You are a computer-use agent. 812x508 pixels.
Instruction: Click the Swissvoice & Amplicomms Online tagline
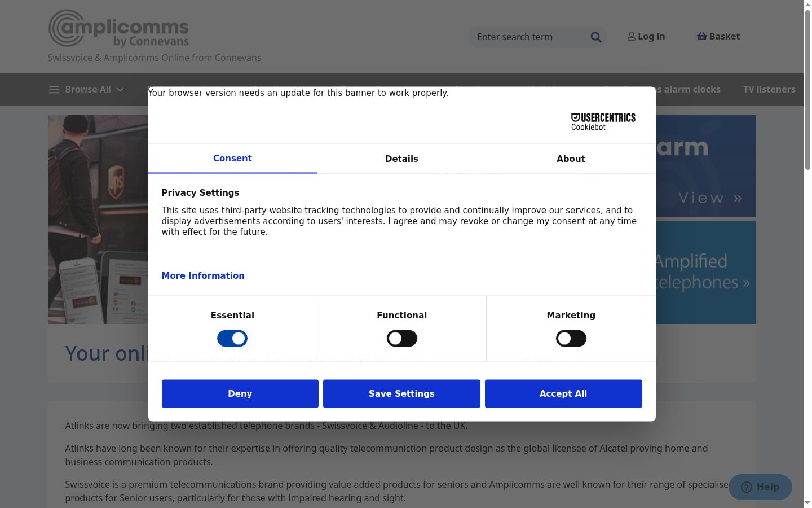coord(155,58)
